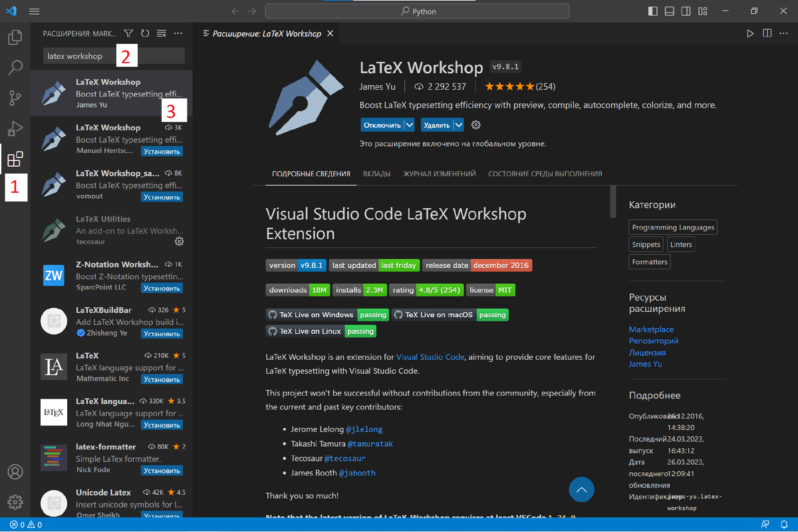Click the details pane vertical scrollbar

pos(613,202)
